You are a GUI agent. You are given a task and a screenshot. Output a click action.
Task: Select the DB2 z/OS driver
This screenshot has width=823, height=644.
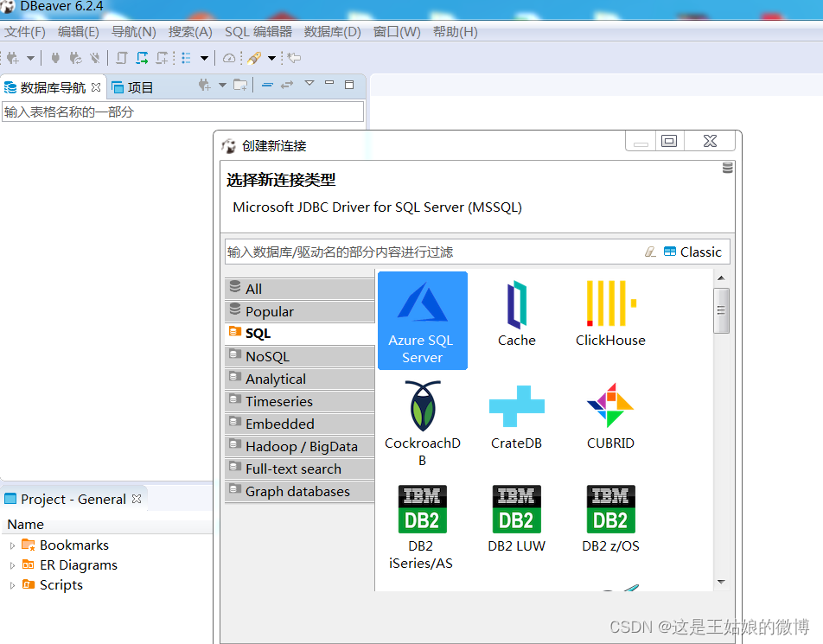[610, 520]
